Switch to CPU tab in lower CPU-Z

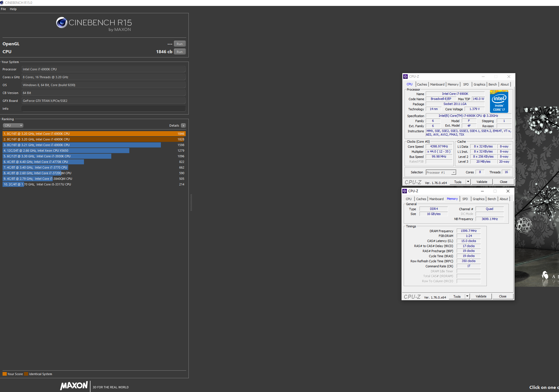(409, 199)
